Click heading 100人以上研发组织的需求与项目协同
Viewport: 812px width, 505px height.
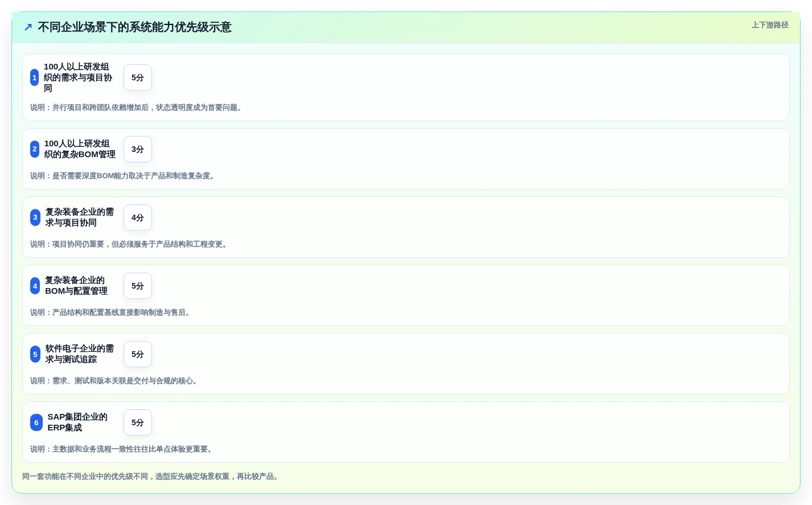[78, 77]
